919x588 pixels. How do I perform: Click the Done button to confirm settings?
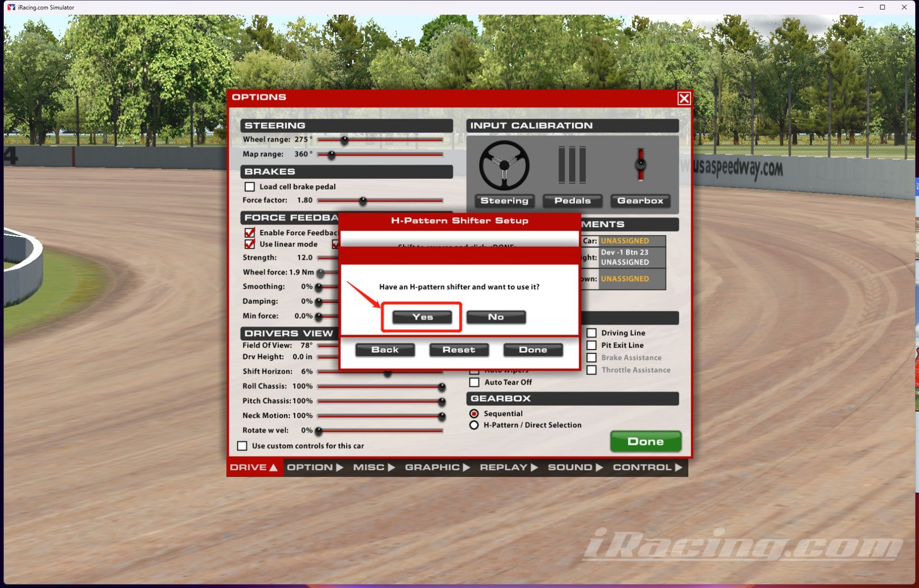[x=533, y=349]
